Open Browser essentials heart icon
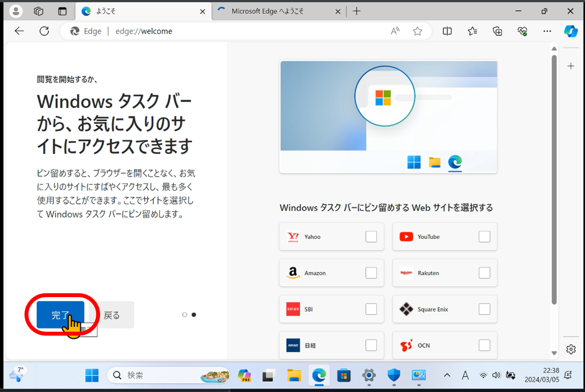 pos(522,31)
